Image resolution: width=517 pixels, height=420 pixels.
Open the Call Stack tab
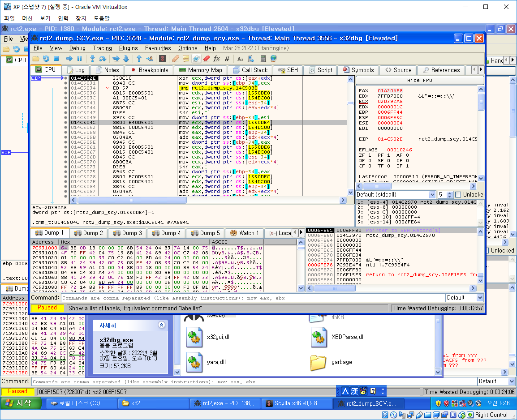(x=250, y=70)
